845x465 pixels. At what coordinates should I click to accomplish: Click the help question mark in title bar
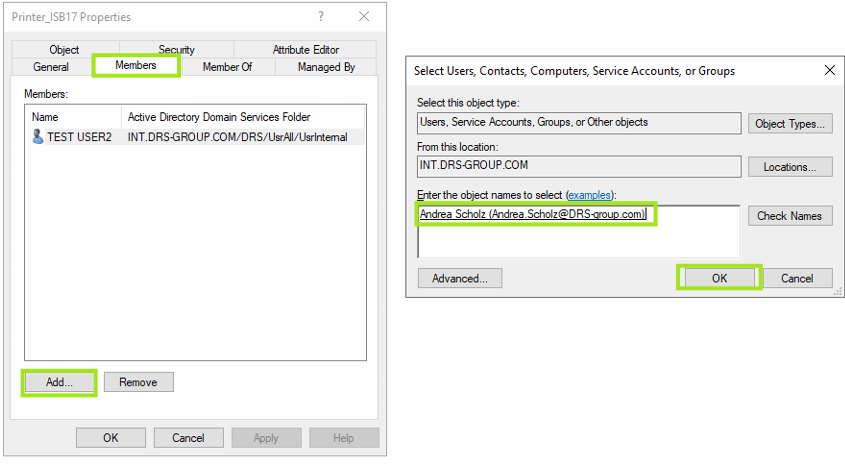tap(321, 16)
